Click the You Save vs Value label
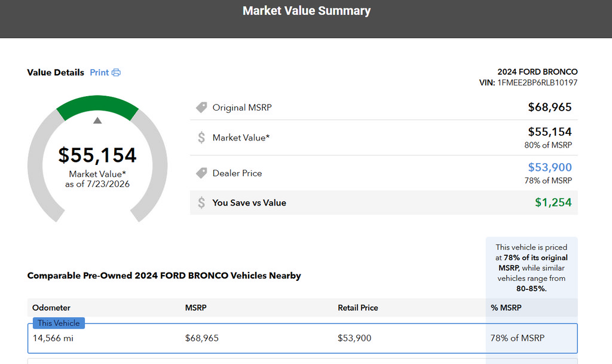Image resolution: width=612 pixels, height=364 pixels. [x=249, y=203]
